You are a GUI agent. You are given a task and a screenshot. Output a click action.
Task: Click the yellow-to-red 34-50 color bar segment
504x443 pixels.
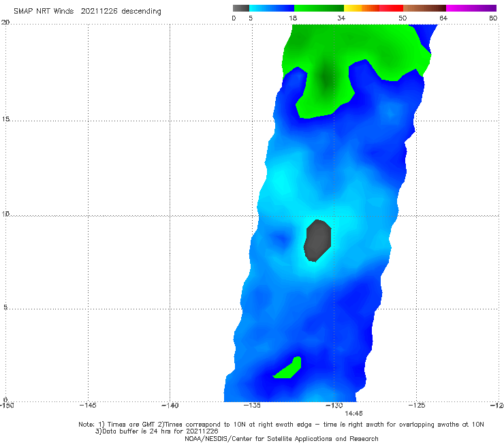[373, 8]
